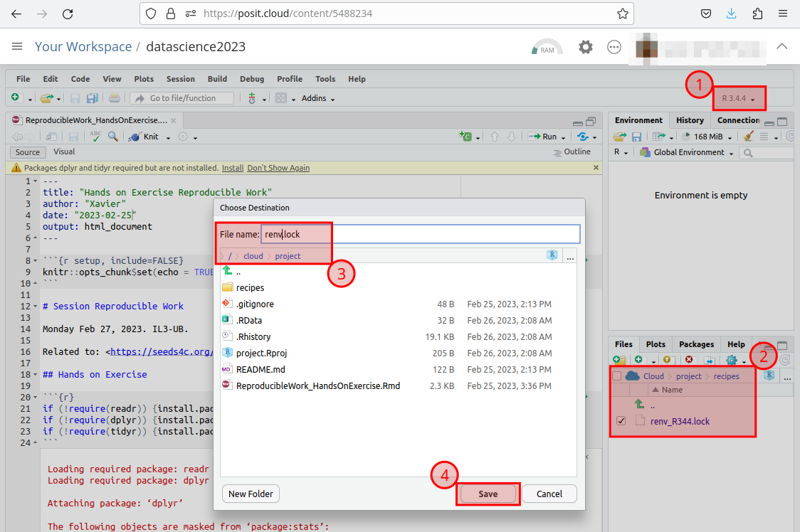The width and height of the screenshot is (800, 532).
Task: Collapse the YAML header fold arrow on line 1
Action: pos(35,181)
